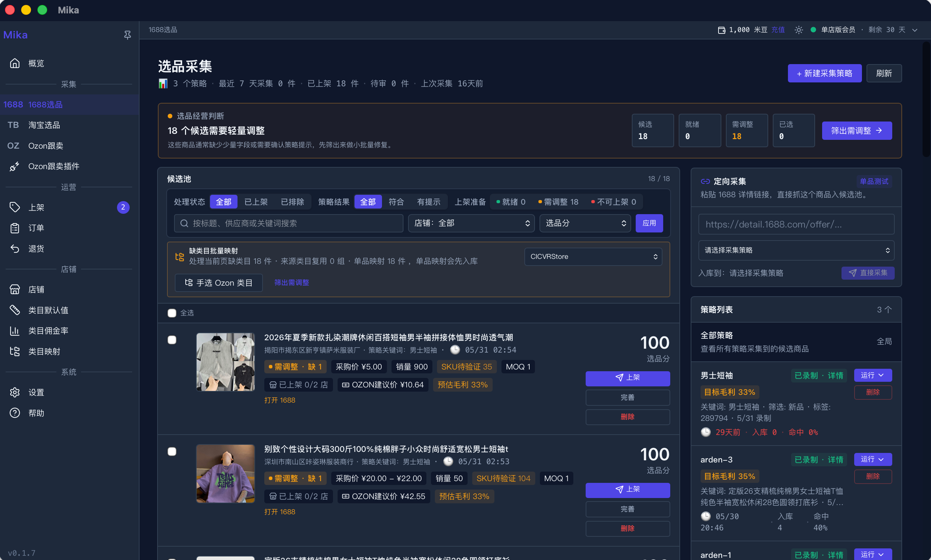Click 新建采集策略 button

click(x=825, y=73)
